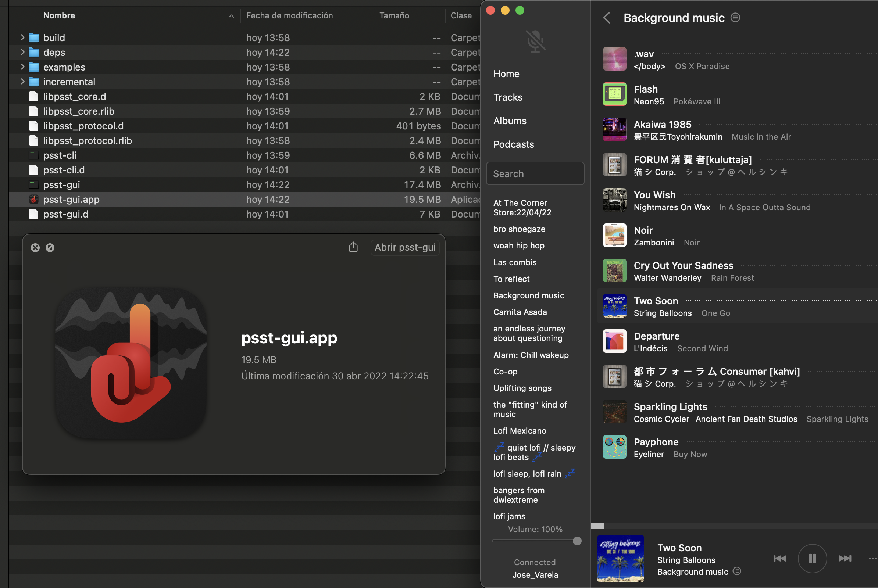Viewport: 878px width, 588px height.
Task: Click the muted microphone logo in the sidebar
Action: 535,41
